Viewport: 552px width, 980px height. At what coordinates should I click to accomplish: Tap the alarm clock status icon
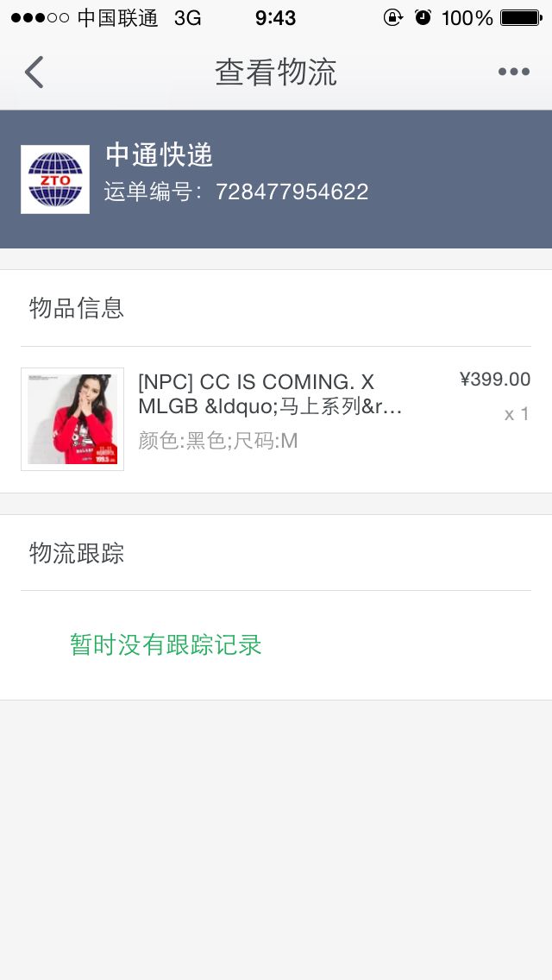pyautogui.click(x=423, y=17)
